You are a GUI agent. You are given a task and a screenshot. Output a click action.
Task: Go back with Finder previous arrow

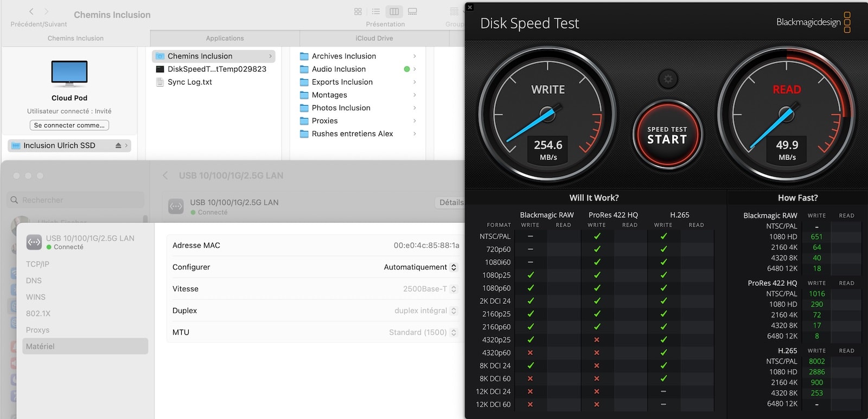[x=31, y=11]
